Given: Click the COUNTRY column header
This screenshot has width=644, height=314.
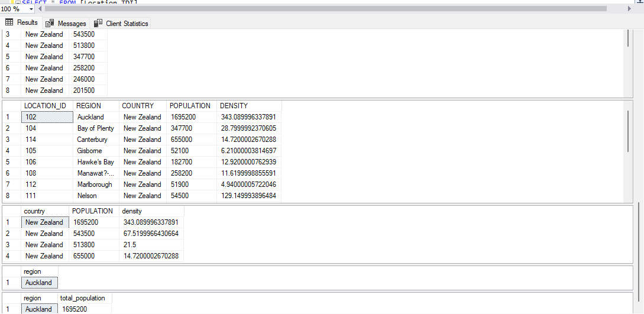Looking at the screenshot, I should click(143, 105).
